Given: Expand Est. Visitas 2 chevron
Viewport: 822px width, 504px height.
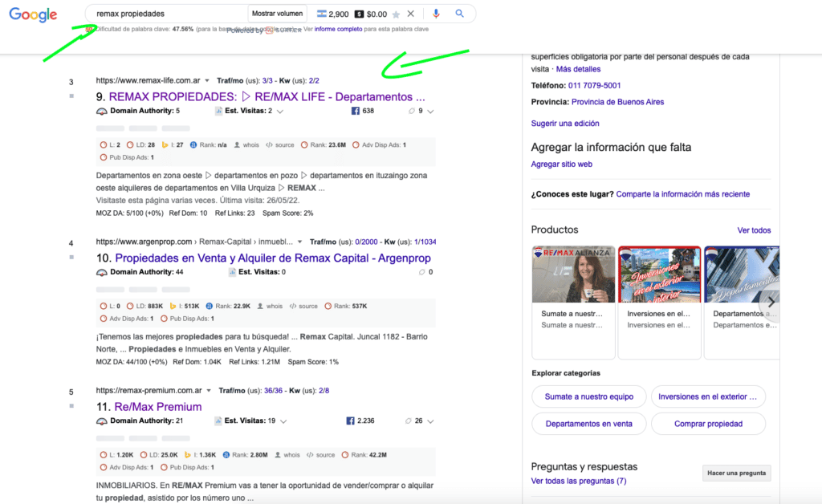Looking at the screenshot, I should click(280, 111).
